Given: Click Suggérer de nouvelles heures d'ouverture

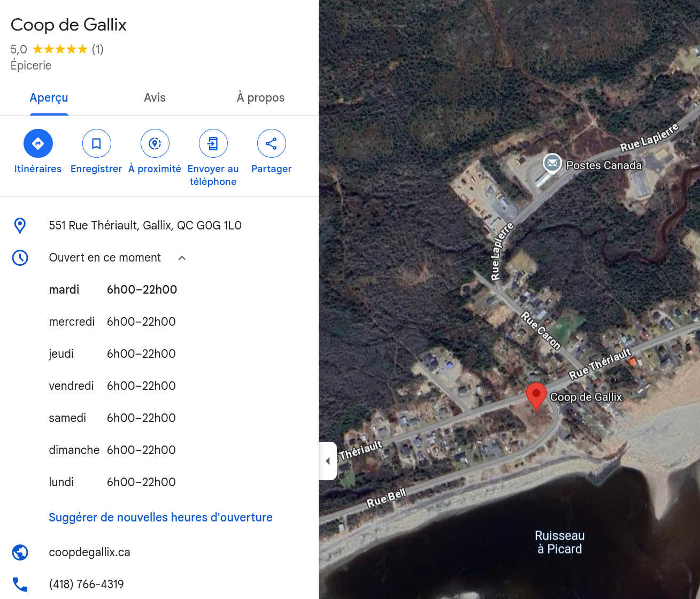Looking at the screenshot, I should coord(160,518).
